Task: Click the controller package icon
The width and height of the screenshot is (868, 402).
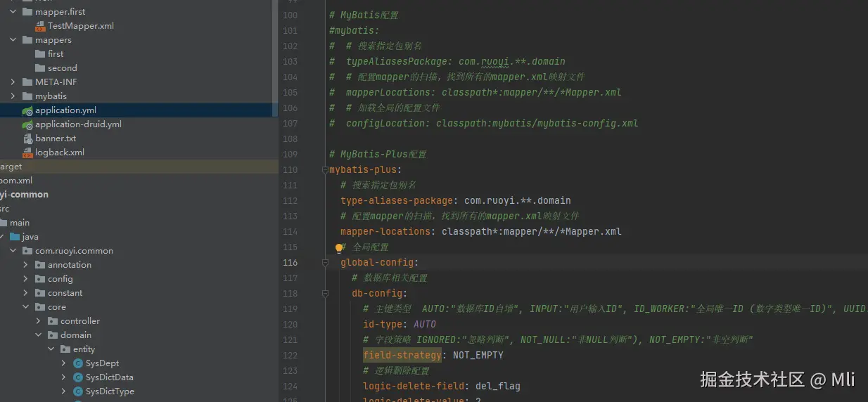Action: 53,321
